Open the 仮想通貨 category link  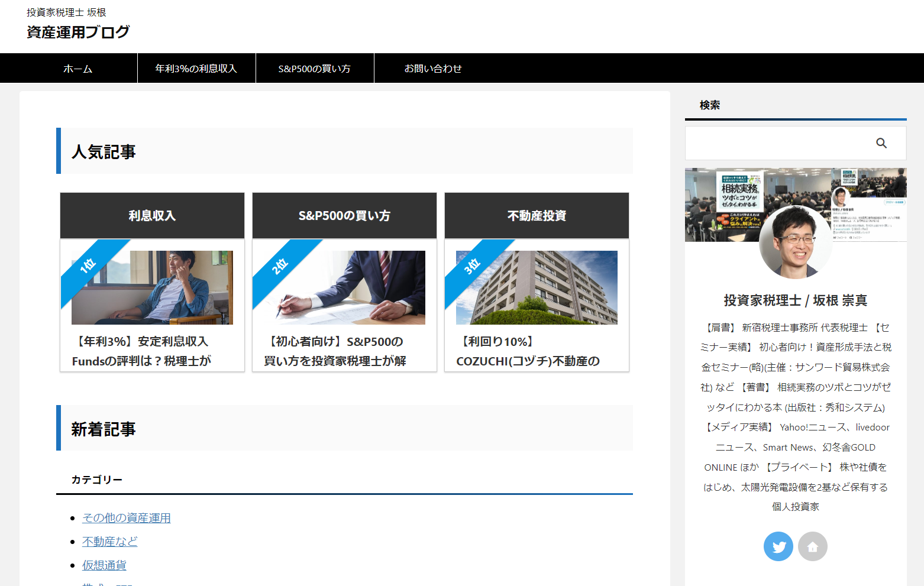104,565
